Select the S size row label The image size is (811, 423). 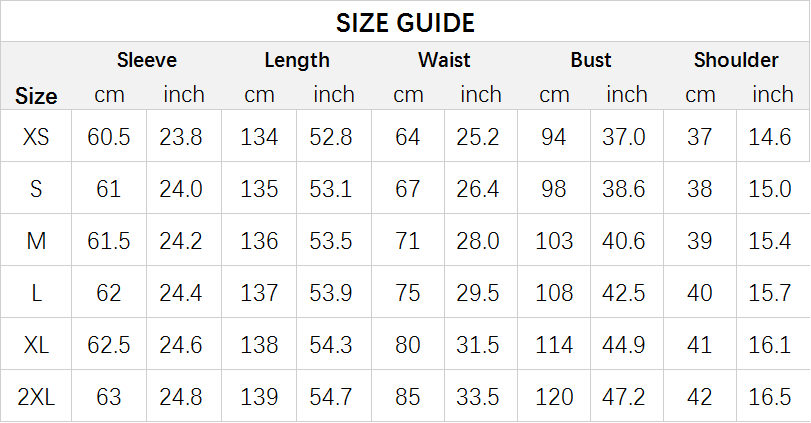tap(36, 189)
